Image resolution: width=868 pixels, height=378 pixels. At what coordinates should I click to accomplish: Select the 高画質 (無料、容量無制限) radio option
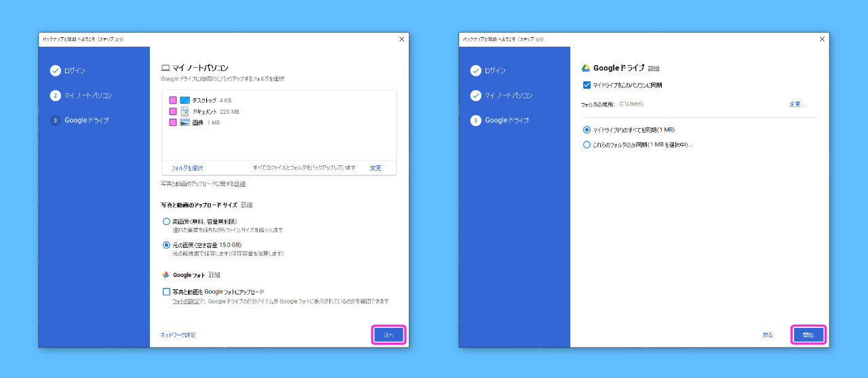(167, 222)
